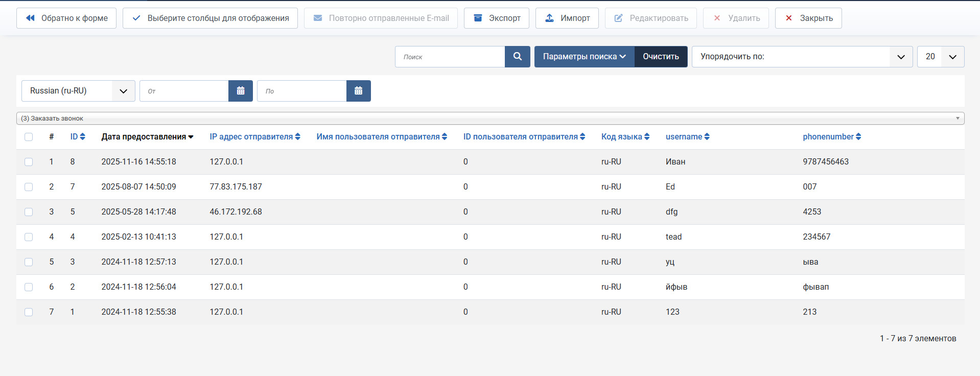Check the row with phonenumber 213
Screen dimensions: 980x376
click(29, 312)
